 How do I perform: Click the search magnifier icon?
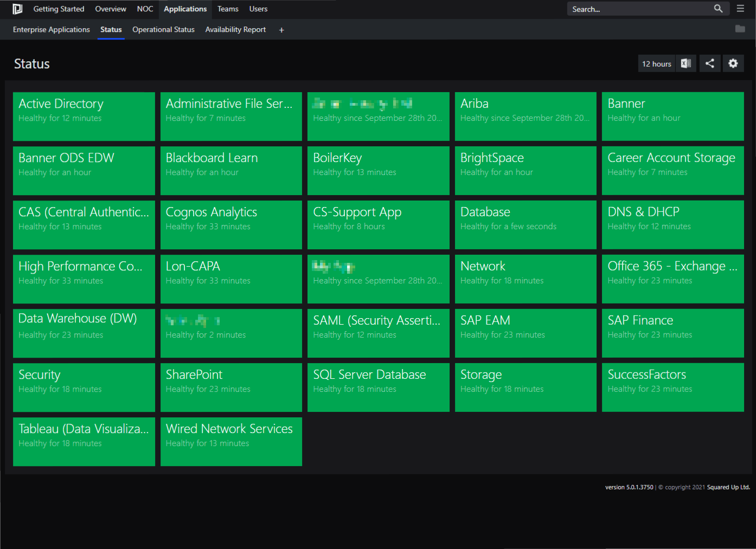click(x=718, y=9)
